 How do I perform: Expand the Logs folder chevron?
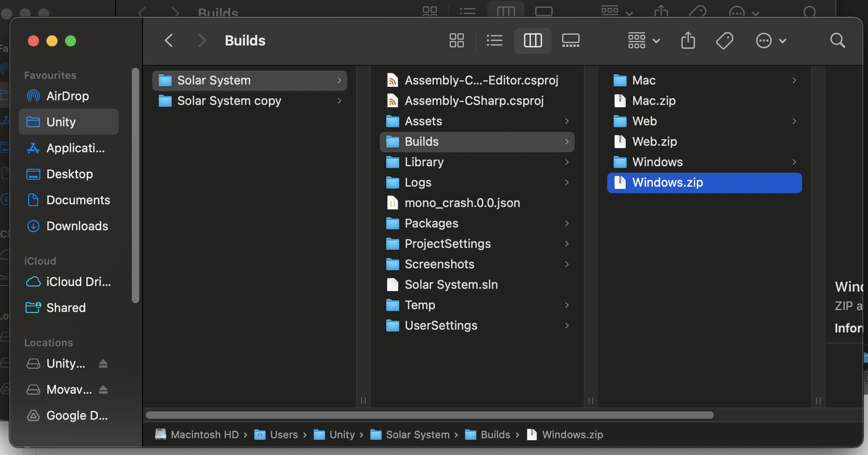click(x=567, y=182)
